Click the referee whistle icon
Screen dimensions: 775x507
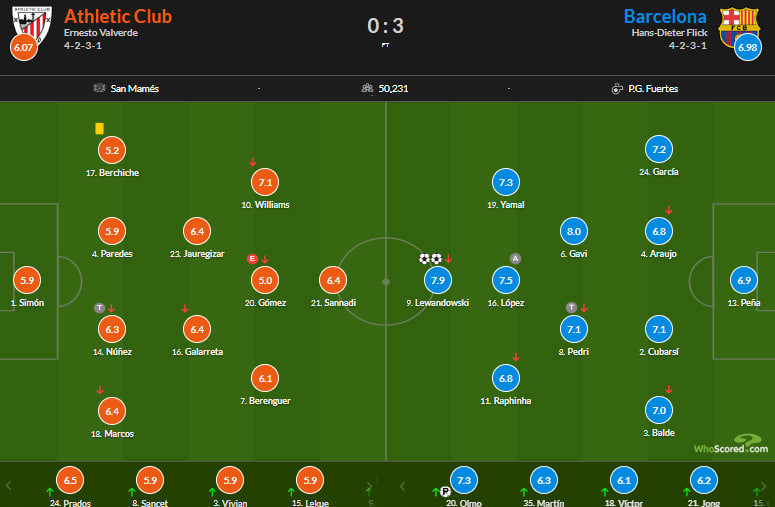click(617, 88)
